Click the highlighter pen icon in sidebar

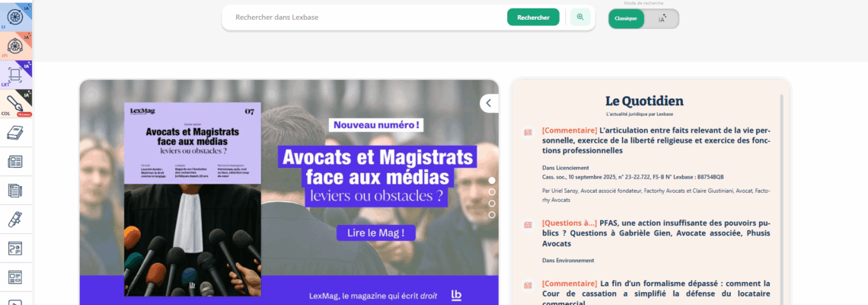(15, 220)
